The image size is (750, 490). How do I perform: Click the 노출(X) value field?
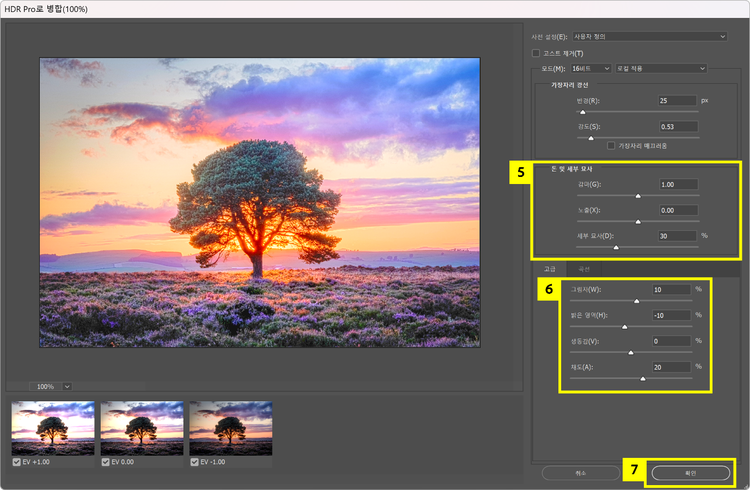tap(678, 210)
